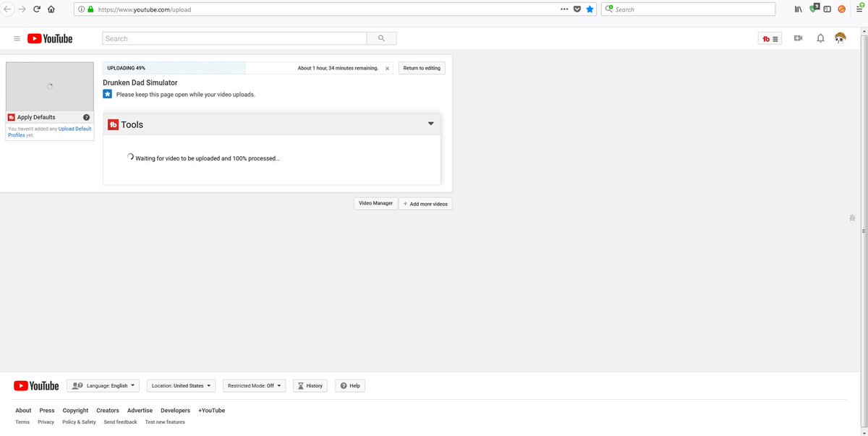Open the notifications bell
Viewport: 868px width, 436px height.
[x=820, y=38]
